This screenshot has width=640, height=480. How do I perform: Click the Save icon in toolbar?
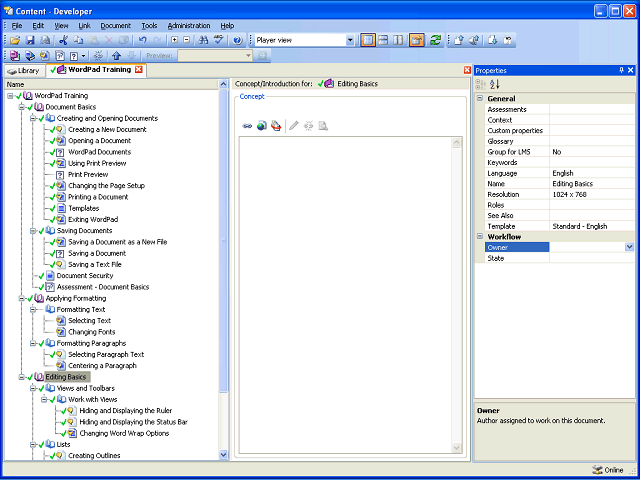30,40
